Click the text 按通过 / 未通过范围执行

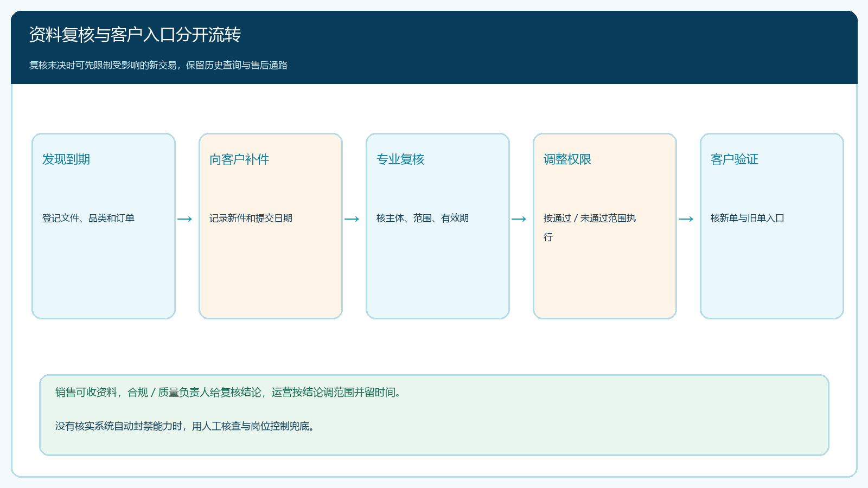click(x=590, y=228)
